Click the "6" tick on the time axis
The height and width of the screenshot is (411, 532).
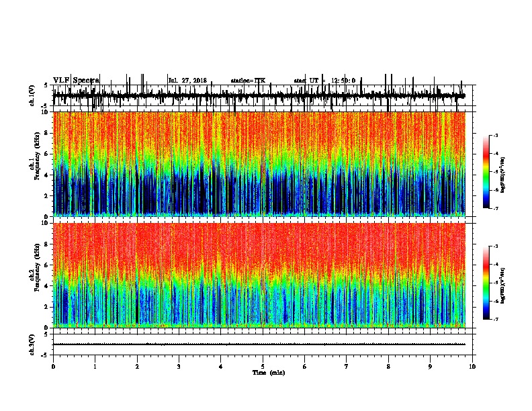click(x=305, y=367)
